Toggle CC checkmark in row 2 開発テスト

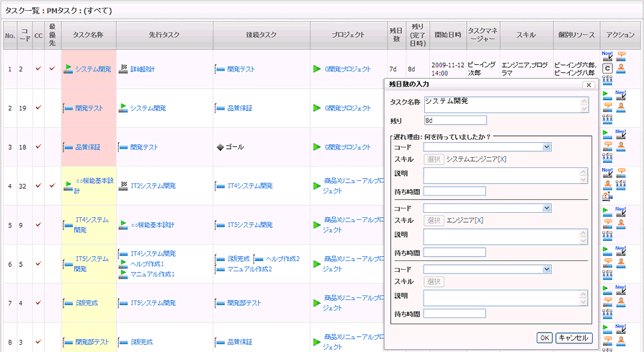[38, 107]
